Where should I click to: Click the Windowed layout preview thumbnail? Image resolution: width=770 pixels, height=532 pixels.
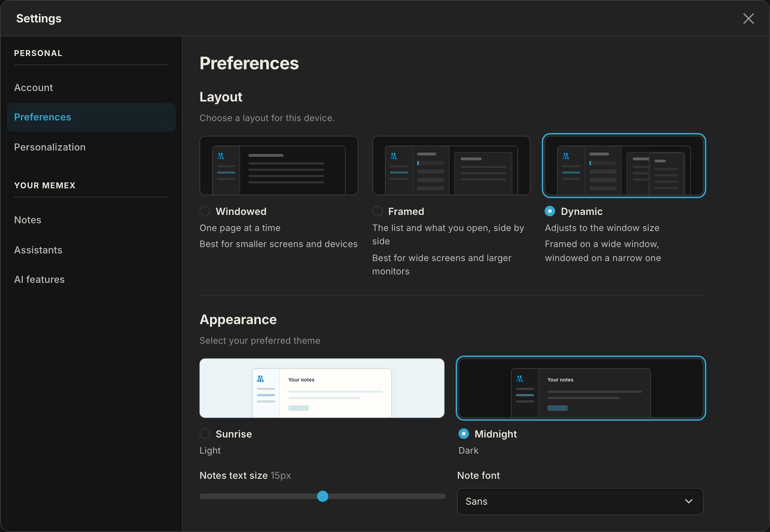279,166
